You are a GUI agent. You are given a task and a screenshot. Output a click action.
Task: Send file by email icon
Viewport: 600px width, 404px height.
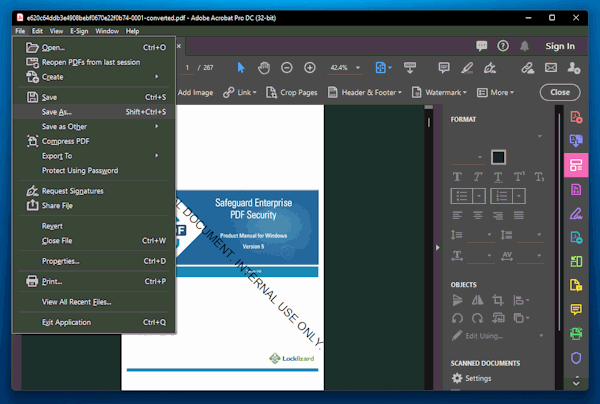[x=551, y=68]
